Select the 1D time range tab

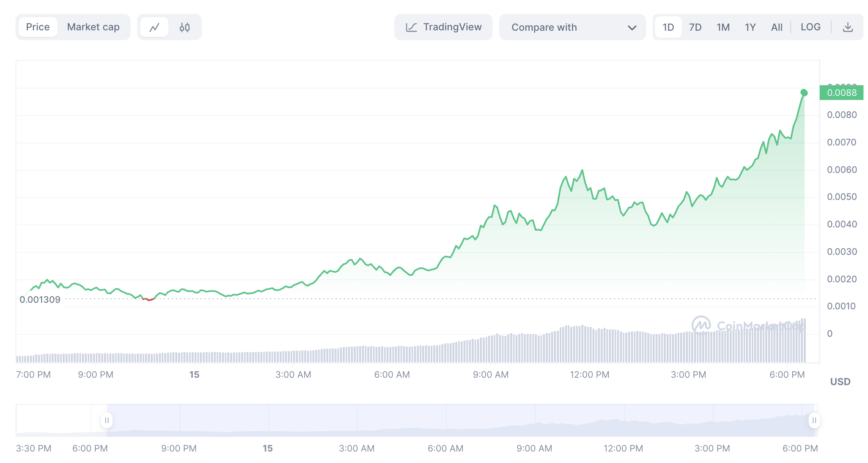pos(668,27)
